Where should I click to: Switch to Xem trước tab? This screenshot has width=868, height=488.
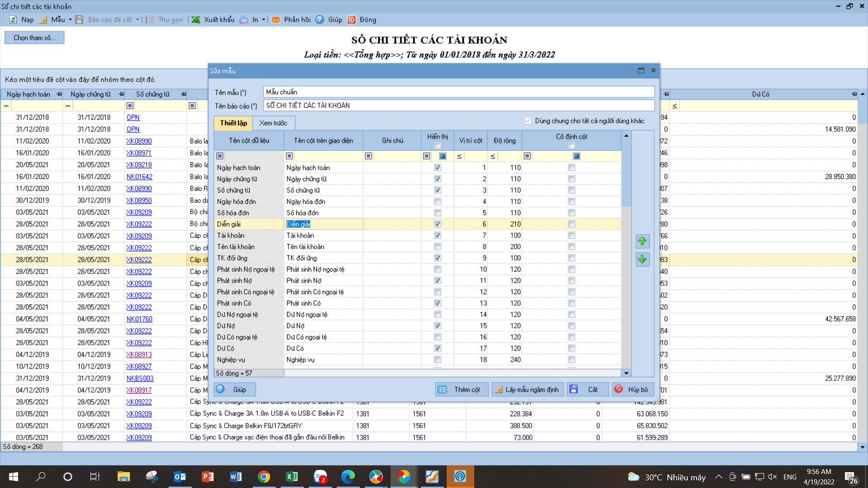coord(273,123)
